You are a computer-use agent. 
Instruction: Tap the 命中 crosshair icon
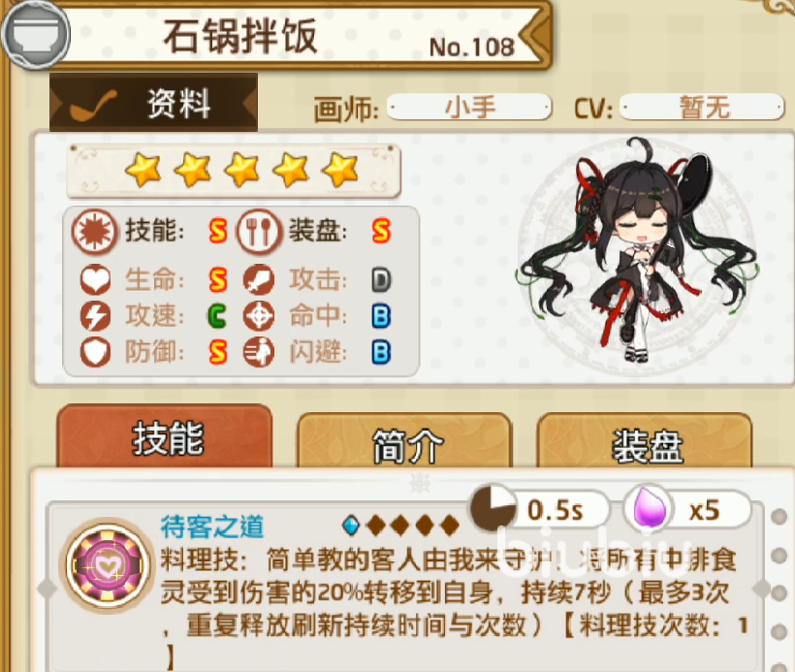click(x=259, y=316)
